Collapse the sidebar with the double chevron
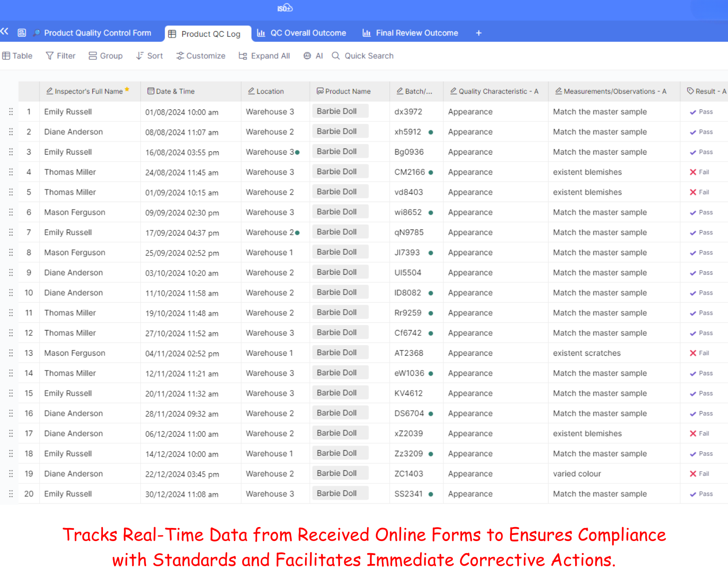 pos(5,32)
